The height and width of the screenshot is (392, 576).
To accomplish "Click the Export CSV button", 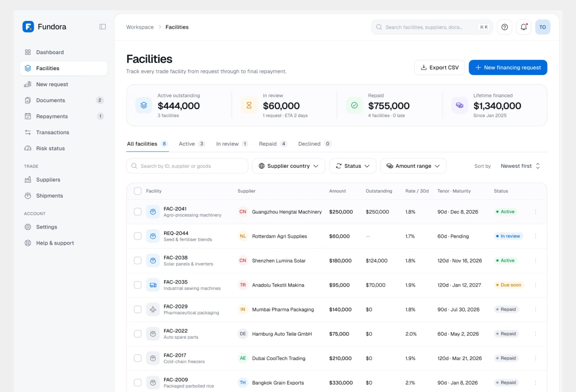I will [x=440, y=67].
